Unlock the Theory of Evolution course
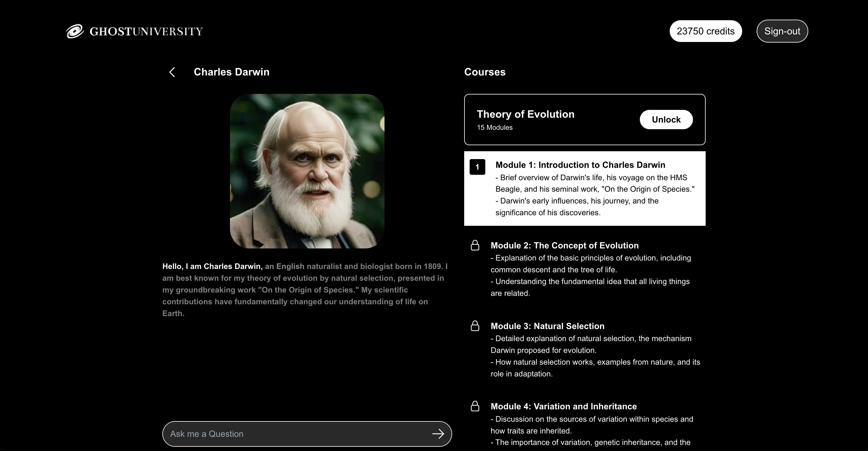This screenshot has height=451, width=868. tap(666, 120)
